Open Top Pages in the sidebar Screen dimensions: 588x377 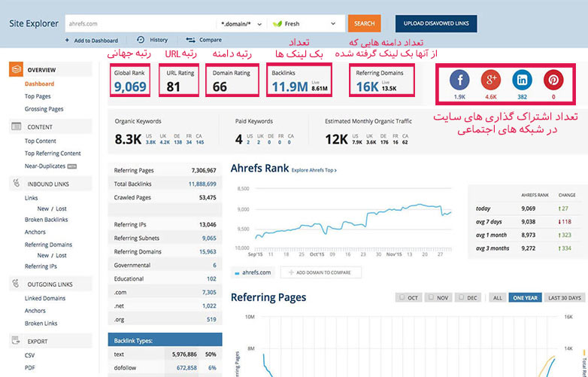tap(38, 96)
